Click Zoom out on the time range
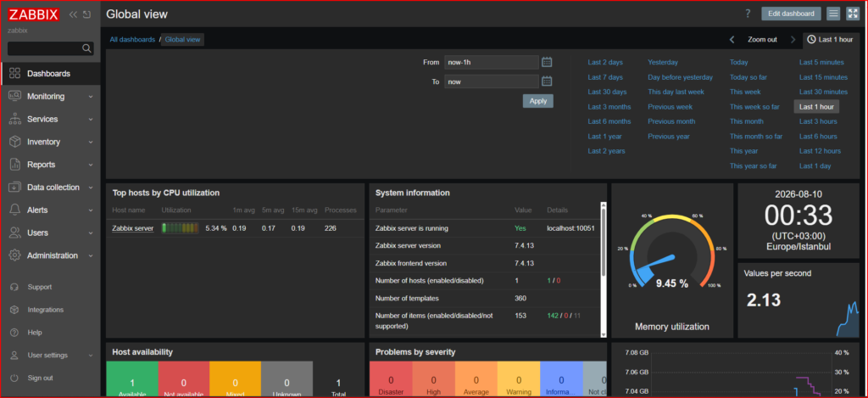The image size is (868, 398). 762,39
